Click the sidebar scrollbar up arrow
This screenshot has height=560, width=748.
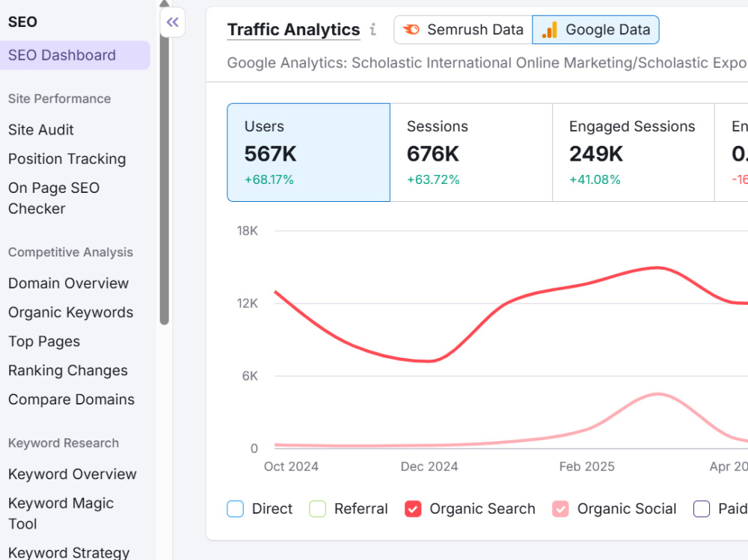(164, 3)
